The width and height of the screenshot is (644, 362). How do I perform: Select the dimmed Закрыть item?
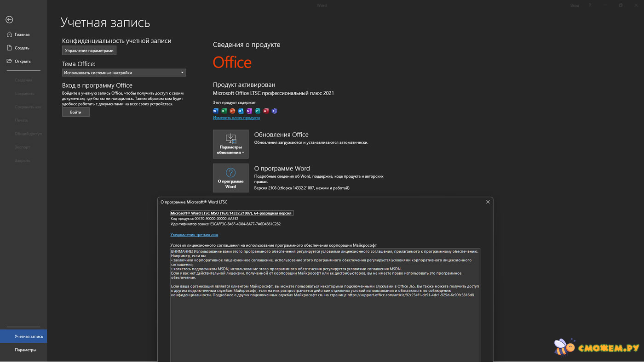[23, 160]
